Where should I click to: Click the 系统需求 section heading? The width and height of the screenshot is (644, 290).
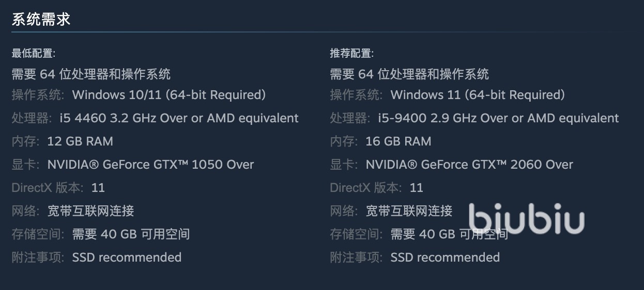click(41, 20)
